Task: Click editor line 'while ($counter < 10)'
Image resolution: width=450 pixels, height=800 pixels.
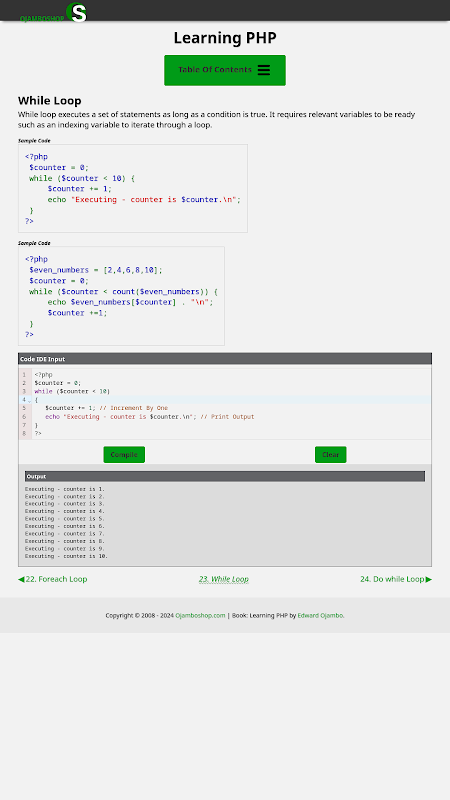Action: [72, 391]
